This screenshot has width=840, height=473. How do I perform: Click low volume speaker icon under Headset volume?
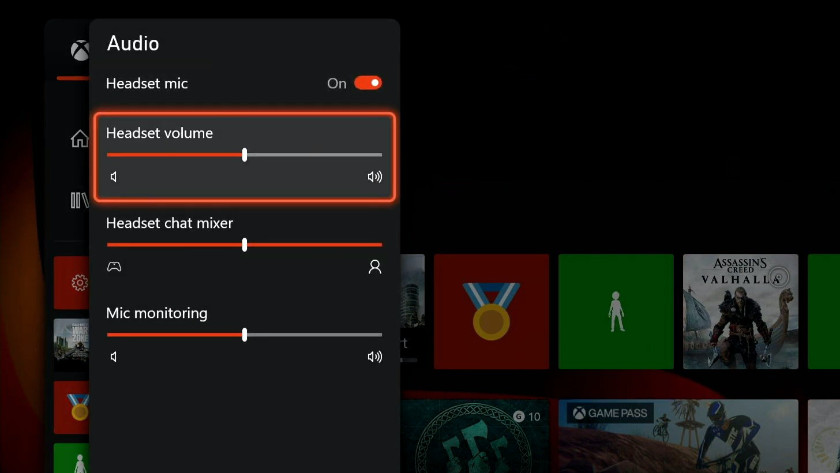click(114, 177)
